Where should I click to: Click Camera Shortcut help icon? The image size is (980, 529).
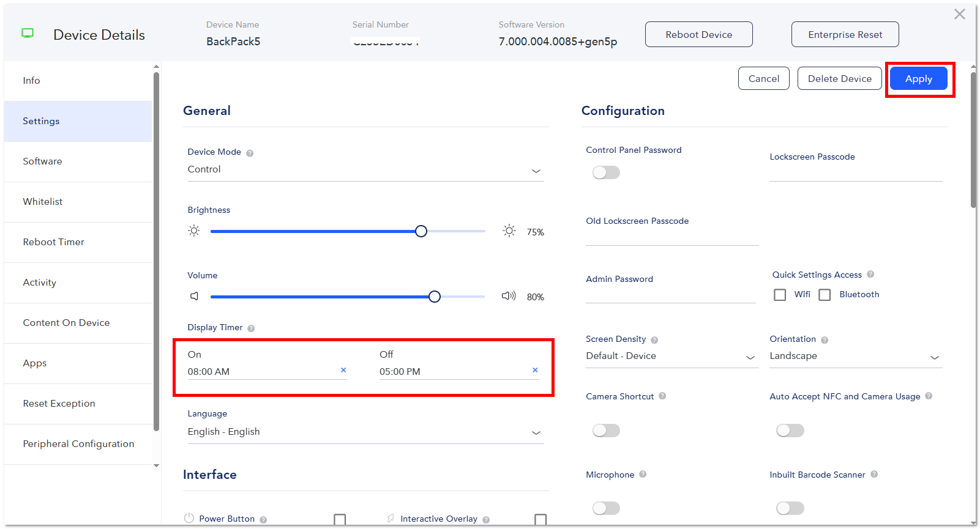click(x=662, y=396)
